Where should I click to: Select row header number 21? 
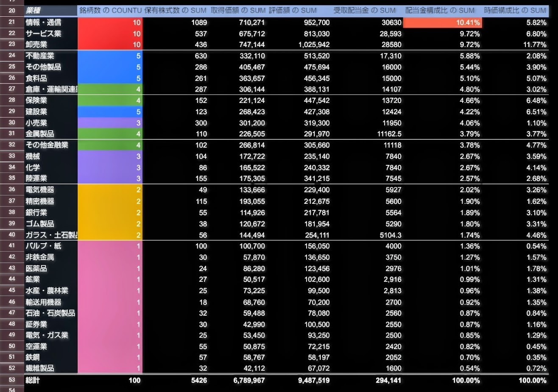[12, 22]
